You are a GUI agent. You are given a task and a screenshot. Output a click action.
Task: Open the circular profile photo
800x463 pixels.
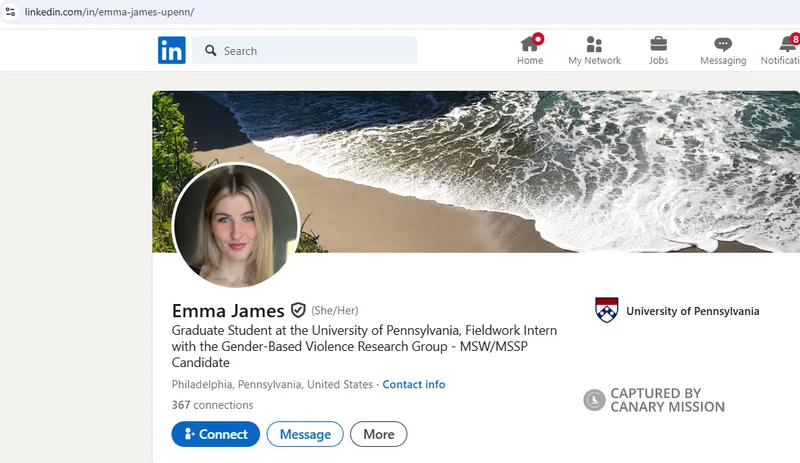(236, 226)
